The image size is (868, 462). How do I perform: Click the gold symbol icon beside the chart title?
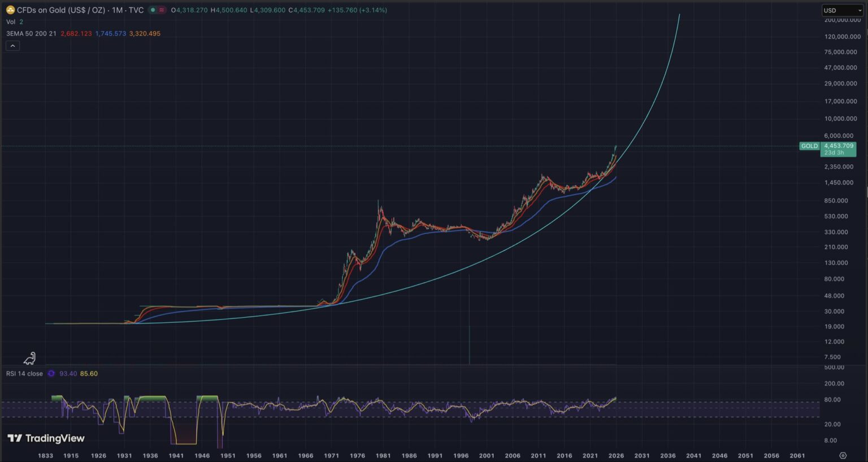coord(10,10)
